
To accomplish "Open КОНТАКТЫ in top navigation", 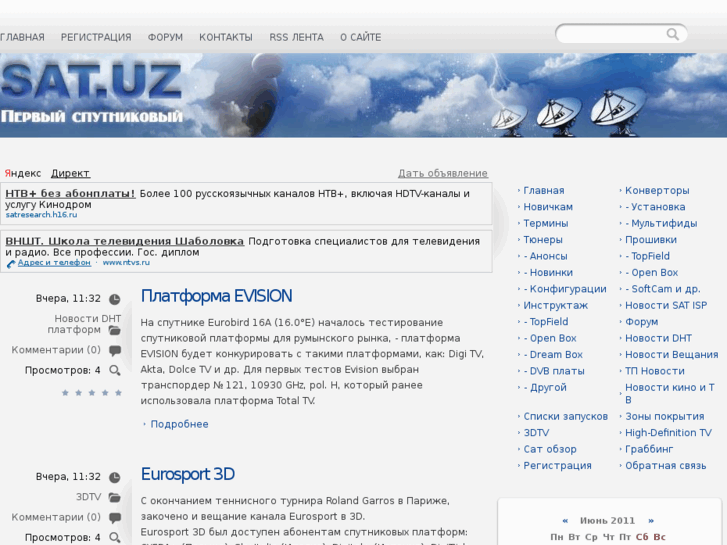I will coord(226,37).
